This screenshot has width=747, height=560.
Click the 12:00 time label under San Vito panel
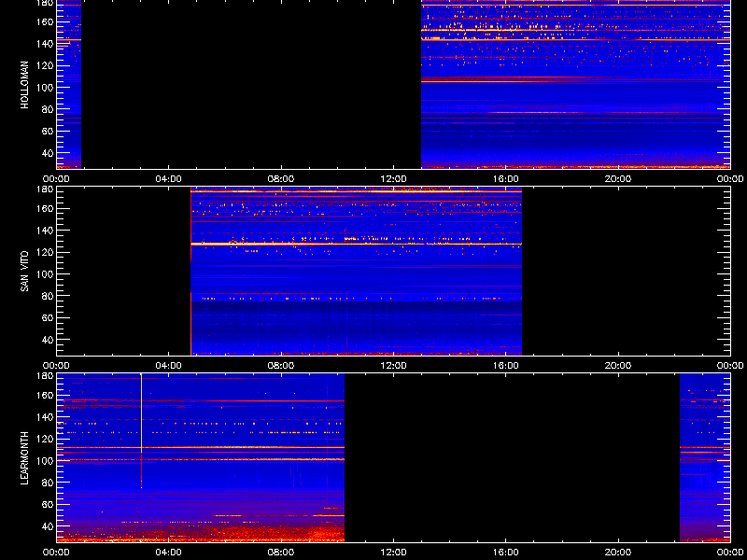tap(393, 366)
